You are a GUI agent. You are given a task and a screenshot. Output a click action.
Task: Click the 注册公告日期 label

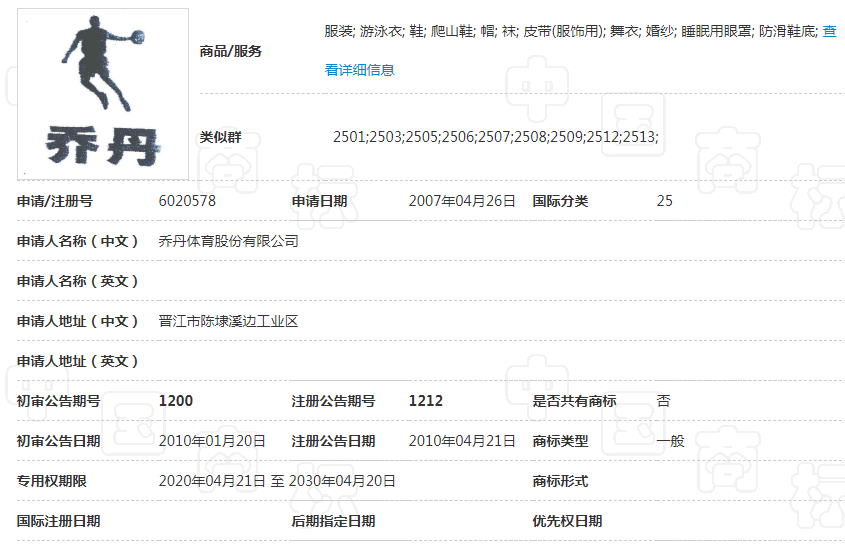[x=333, y=441]
